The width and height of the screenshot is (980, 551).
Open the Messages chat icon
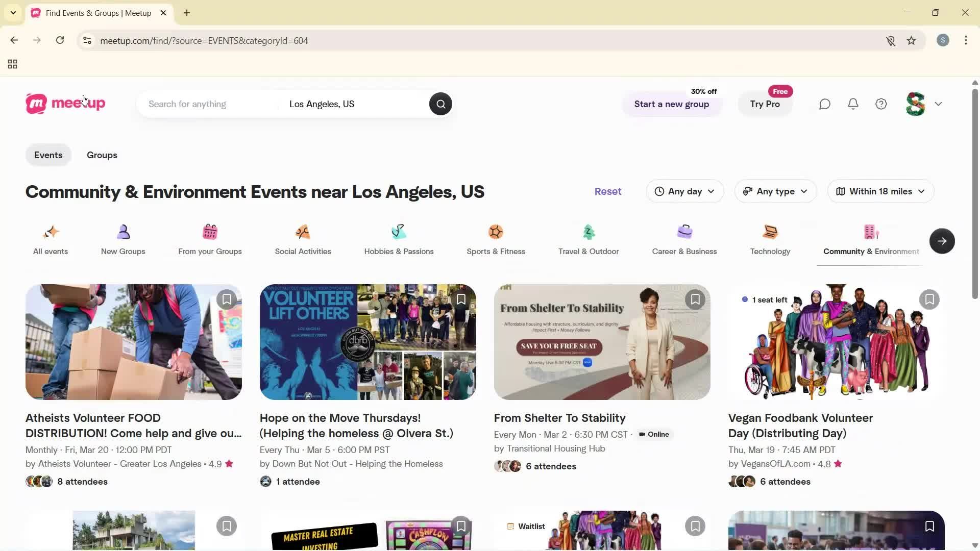pyautogui.click(x=824, y=104)
